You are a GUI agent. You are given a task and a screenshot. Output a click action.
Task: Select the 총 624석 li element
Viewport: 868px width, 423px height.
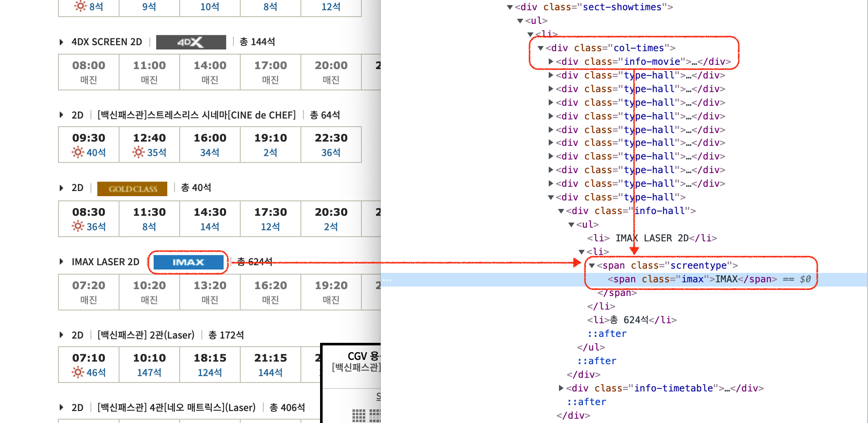pyautogui.click(x=632, y=320)
